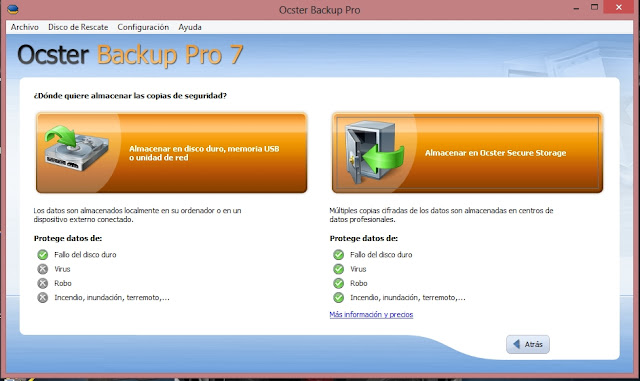Open the Archivo menu
This screenshot has width=640, height=381.
24,27
